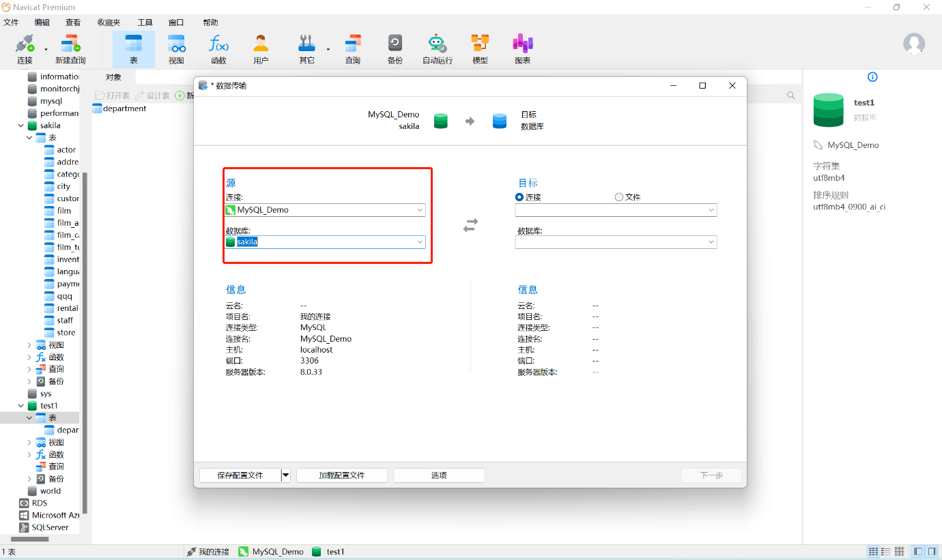Open the source MySQL_Demo connection dropdown
This screenshot has width=942, height=560.
(326, 210)
